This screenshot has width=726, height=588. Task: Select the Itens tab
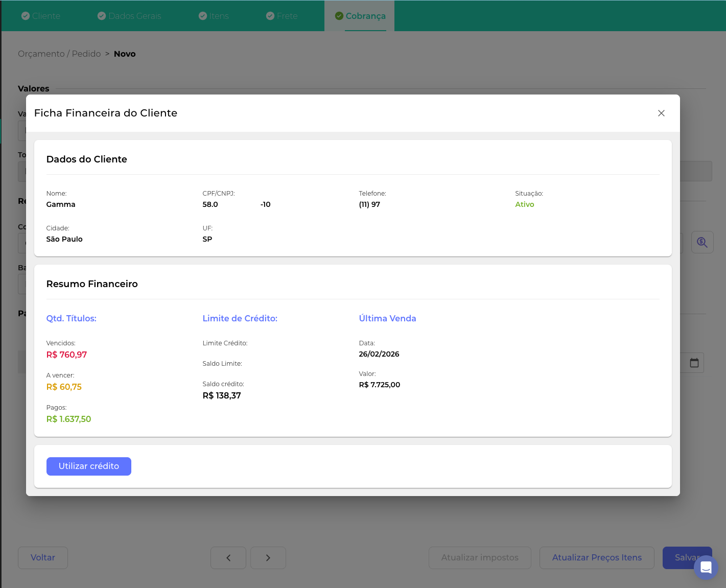(x=214, y=16)
